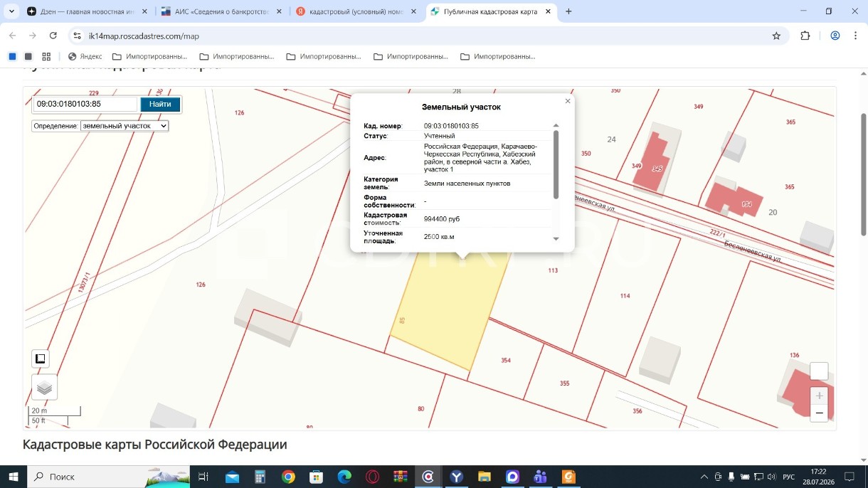868x488 pixels.
Task: Open volume control in system tray
Action: point(772,477)
